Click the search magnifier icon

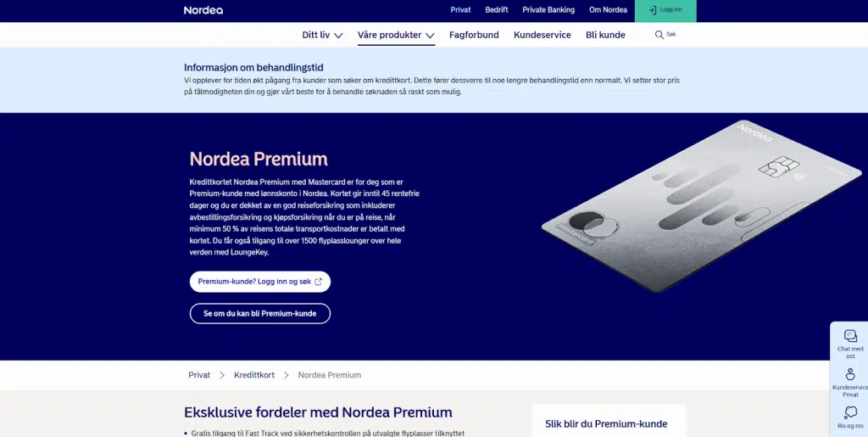click(x=659, y=35)
